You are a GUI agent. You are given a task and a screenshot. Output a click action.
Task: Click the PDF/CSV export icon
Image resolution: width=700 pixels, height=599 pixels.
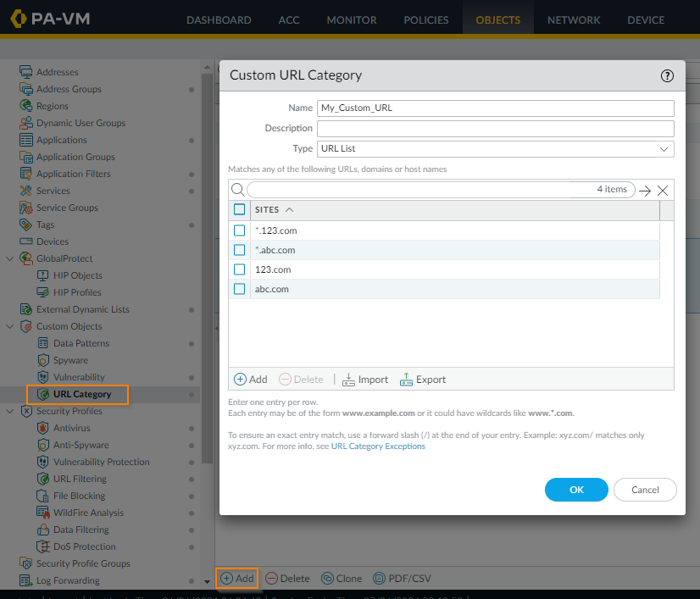click(x=379, y=579)
